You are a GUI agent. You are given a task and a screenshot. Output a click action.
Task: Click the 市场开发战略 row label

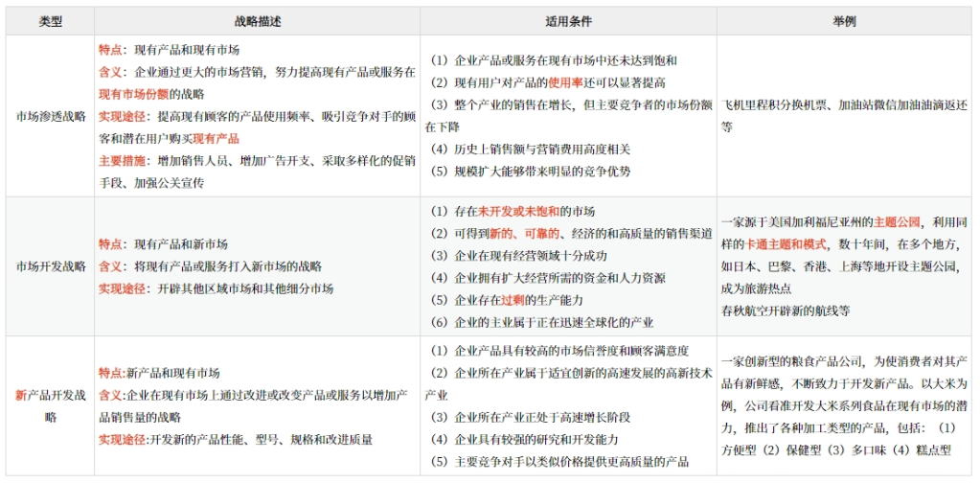pos(51,265)
